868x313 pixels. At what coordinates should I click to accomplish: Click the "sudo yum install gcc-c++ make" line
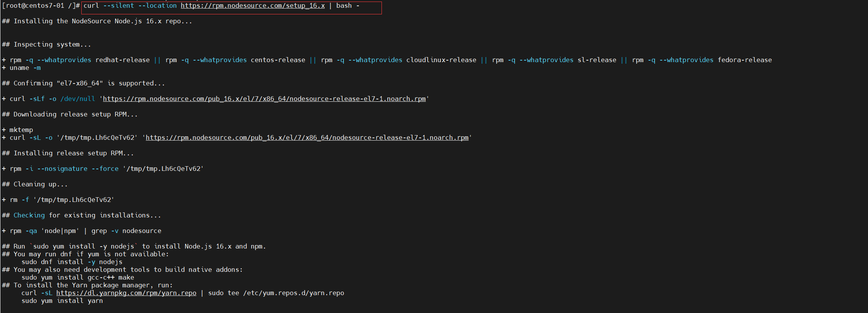click(78, 278)
